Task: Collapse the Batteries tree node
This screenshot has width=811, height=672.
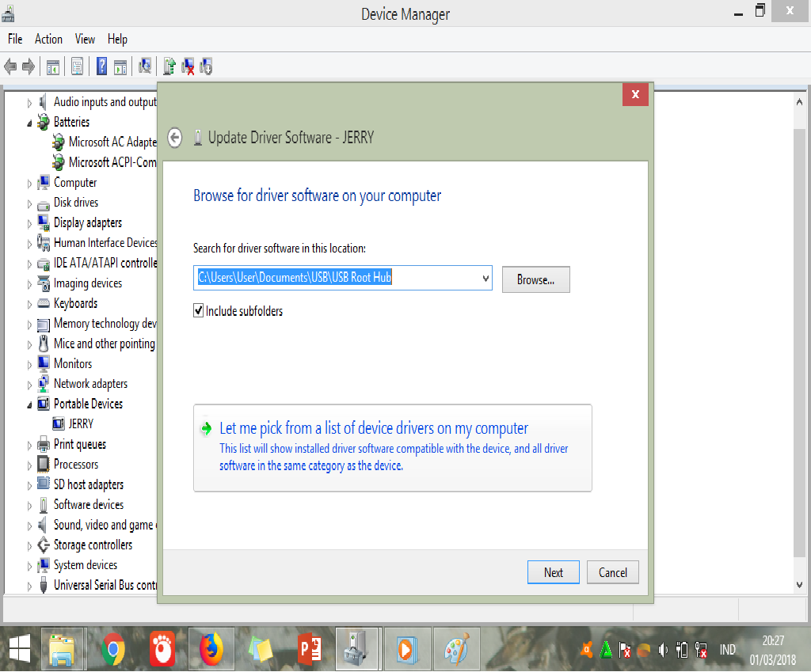Action: click(29, 123)
